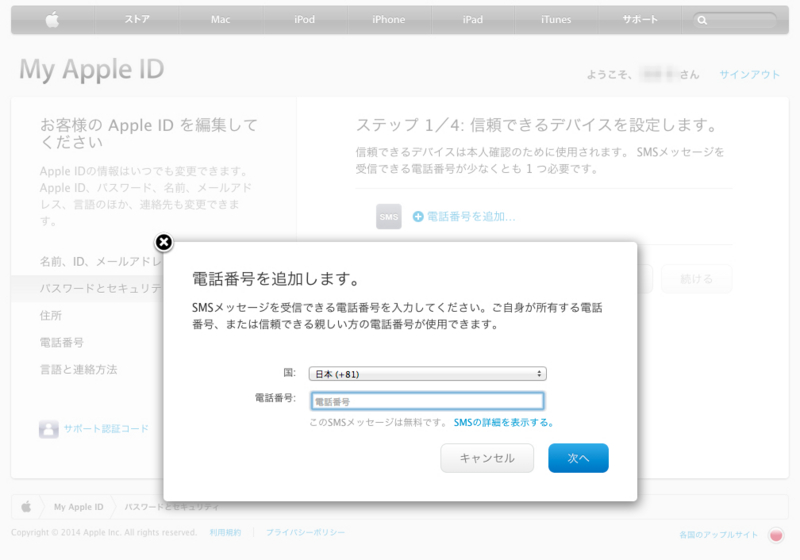Viewport: 800px width, 560px height.
Task: Click the SMS badge icon
Action: (389, 217)
